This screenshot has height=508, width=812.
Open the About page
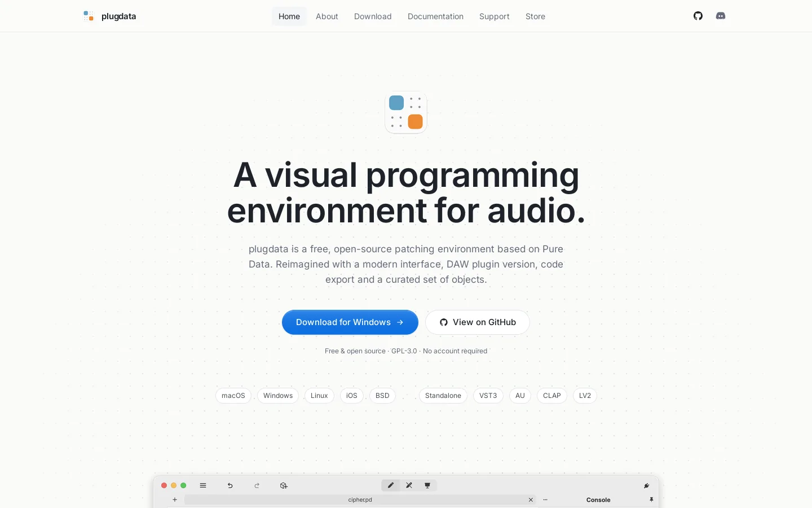327,16
